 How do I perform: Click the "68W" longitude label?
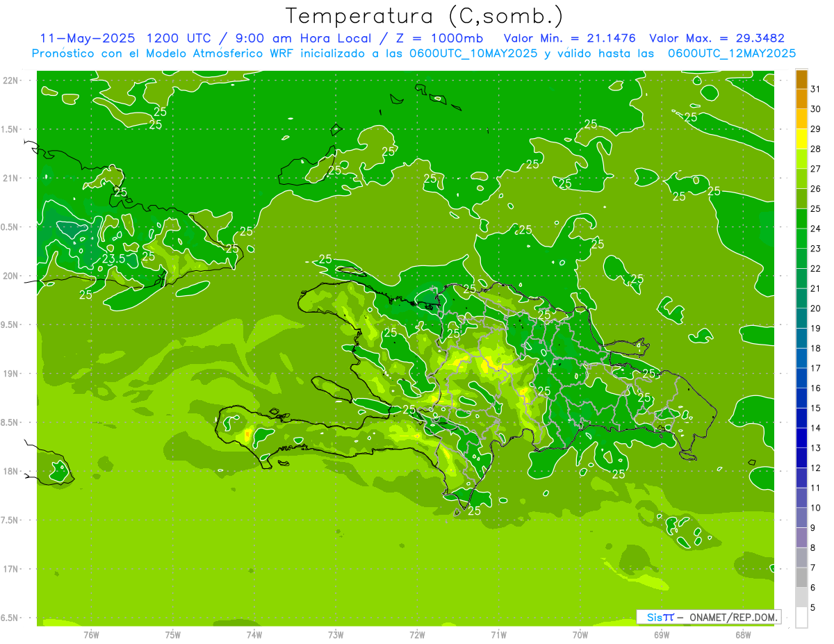tap(743, 634)
